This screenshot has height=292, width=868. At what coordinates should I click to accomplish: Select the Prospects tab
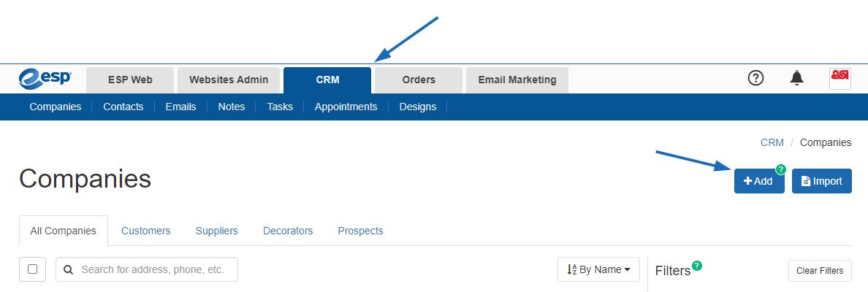360,231
